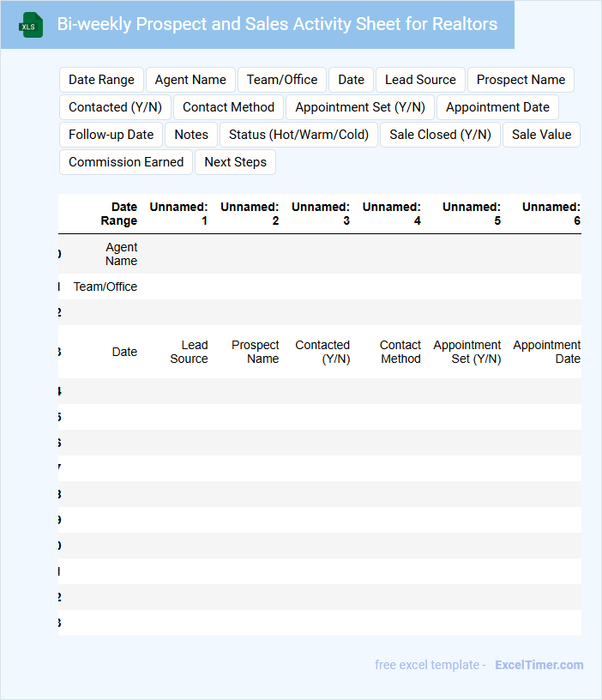602x700 pixels.
Task: Select the Date tag button
Action: (x=352, y=80)
